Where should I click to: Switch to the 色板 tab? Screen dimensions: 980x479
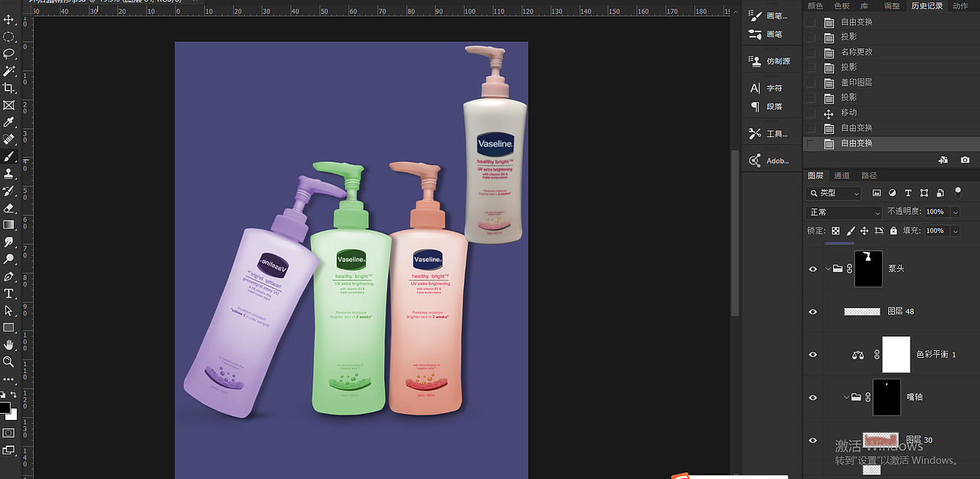point(842,6)
